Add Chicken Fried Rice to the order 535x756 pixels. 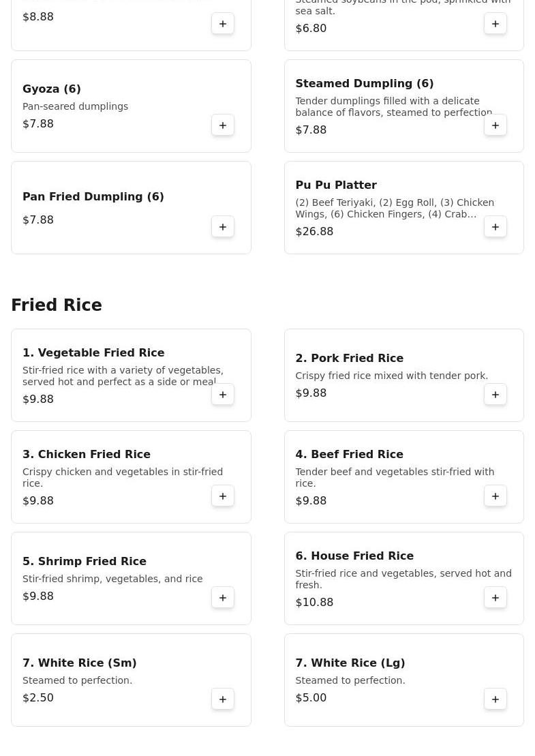tap(223, 496)
